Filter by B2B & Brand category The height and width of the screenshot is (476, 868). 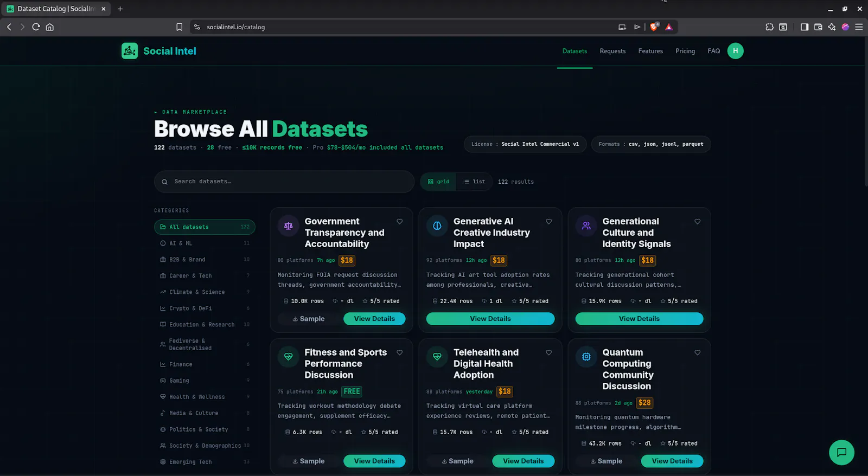205,260
